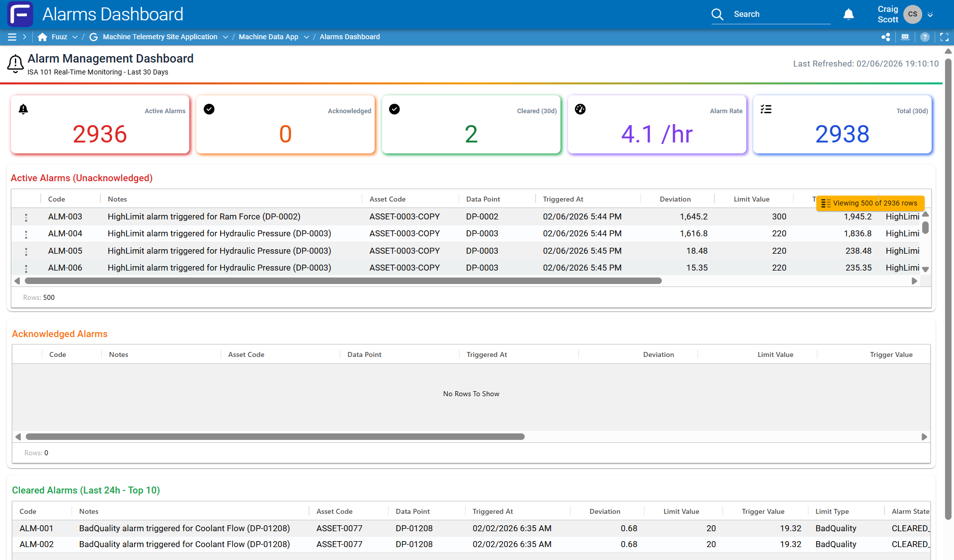Click the DP-0002 data point cell
954x560 pixels.
[x=482, y=217]
